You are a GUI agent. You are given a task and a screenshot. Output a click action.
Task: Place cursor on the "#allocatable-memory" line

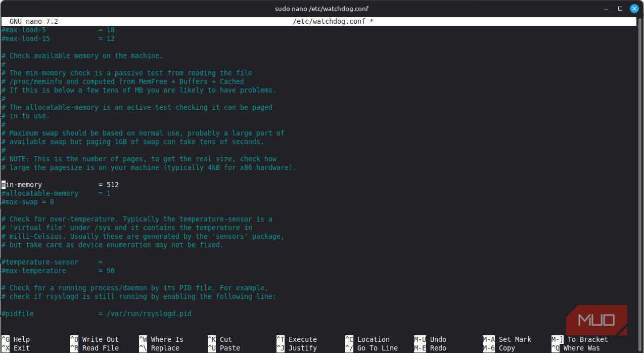(x=56, y=193)
